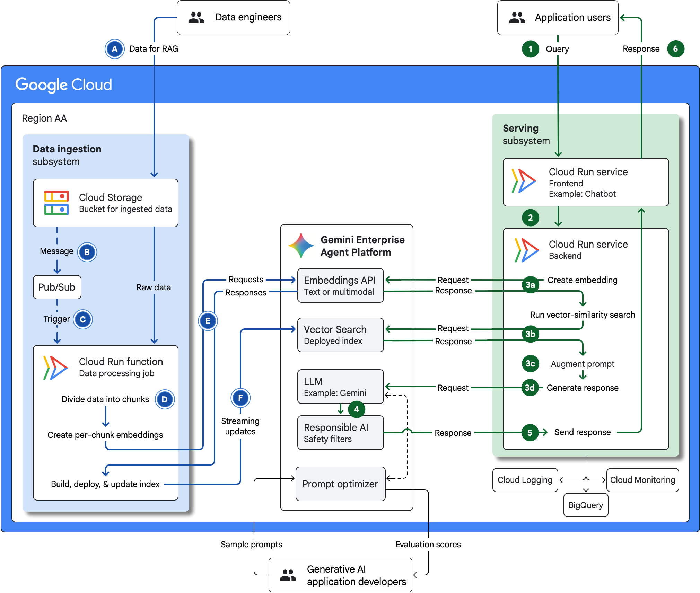The height and width of the screenshot is (593, 700).
Task: Click the blue C badge next to Trigger
Action: (83, 319)
